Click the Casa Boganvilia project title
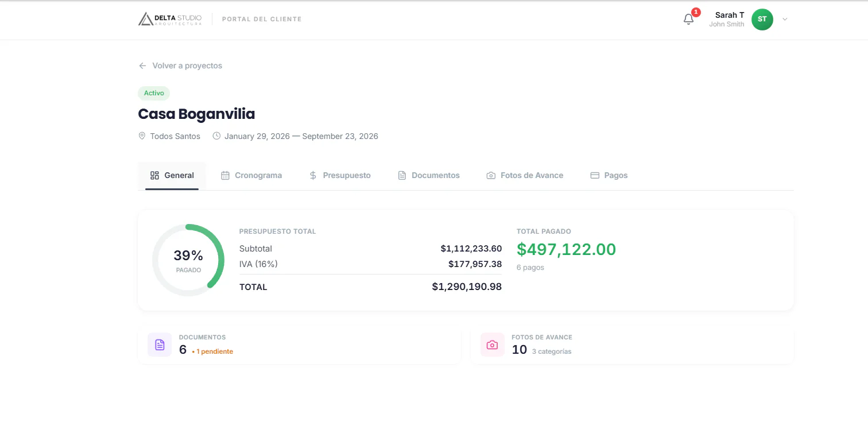The width and height of the screenshot is (868, 429). (x=196, y=114)
